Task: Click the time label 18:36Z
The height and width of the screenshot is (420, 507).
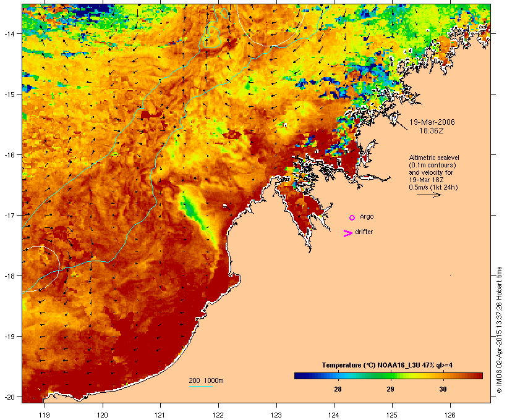Action: click(x=432, y=131)
